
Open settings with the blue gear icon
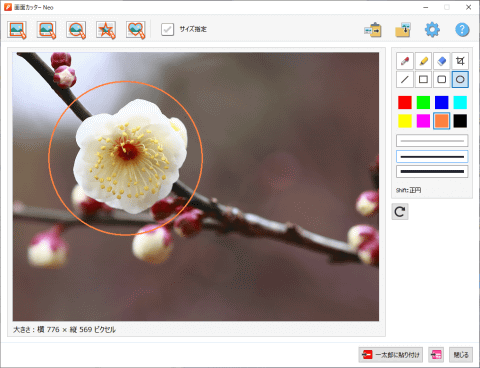click(432, 30)
